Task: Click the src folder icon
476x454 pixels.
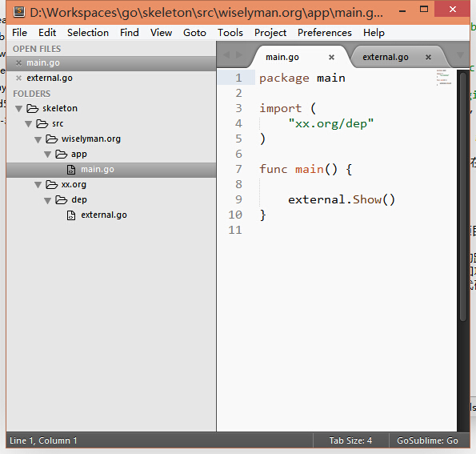Action: coord(42,123)
